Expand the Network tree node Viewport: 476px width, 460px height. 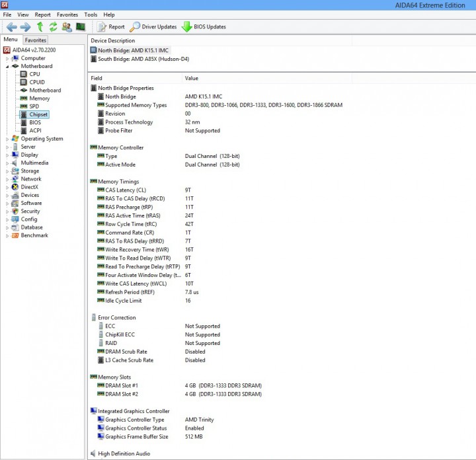click(x=7, y=179)
